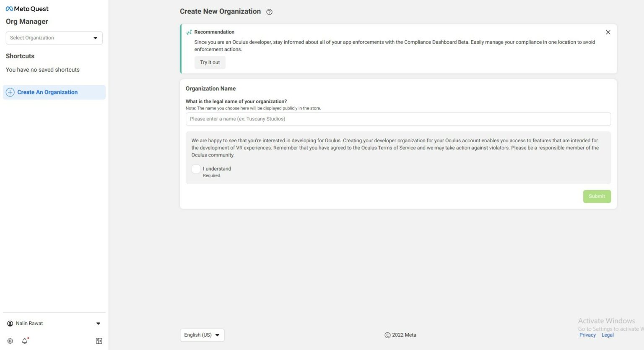
Task: Open notifications bell icon
Action: (25, 341)
